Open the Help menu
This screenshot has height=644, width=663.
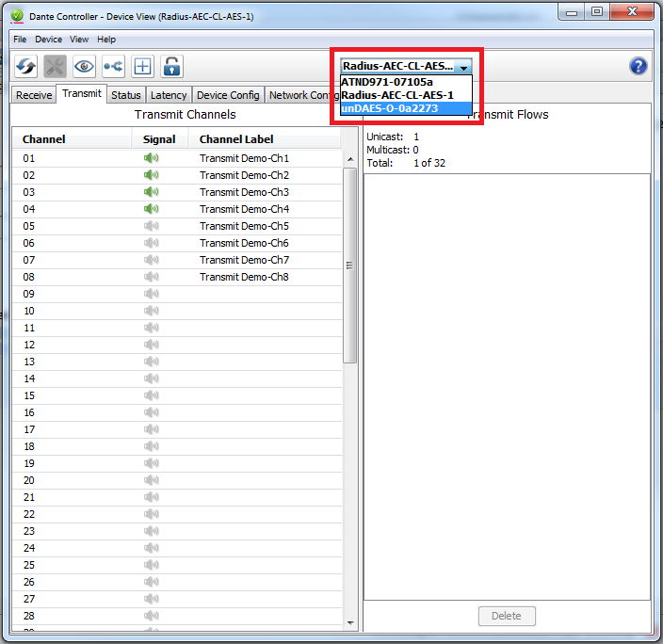(106, 40)
